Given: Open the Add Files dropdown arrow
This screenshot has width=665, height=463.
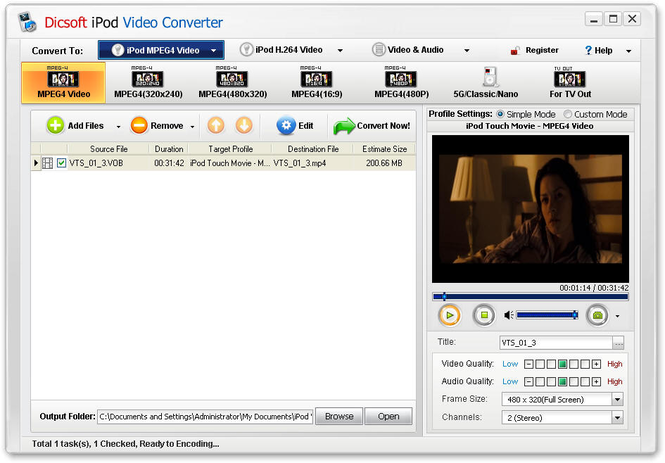Looking at the screenshot, I should (x=118, y=126).
